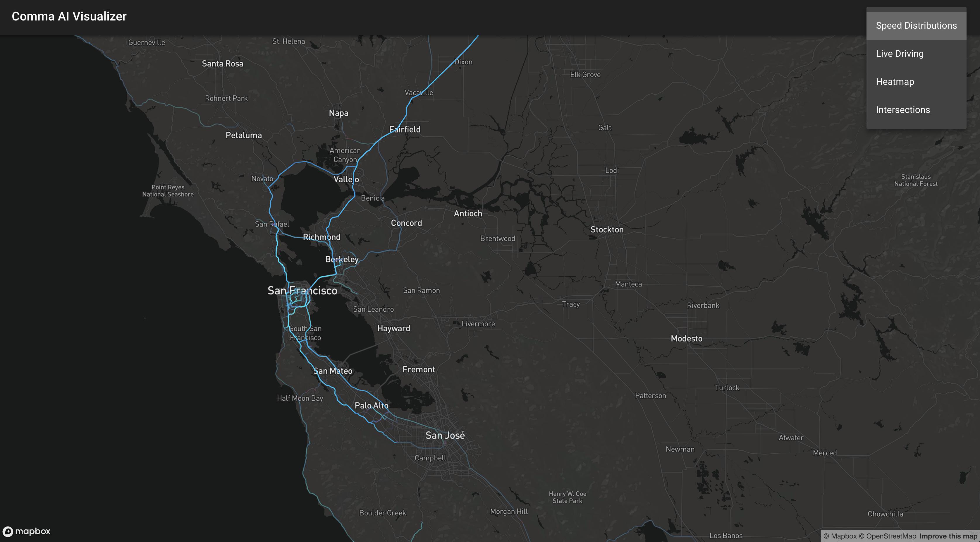Screen dimensions: 980x542
Task: Click the Comma AI Visualizer title
Action: [x=69, y=16]
